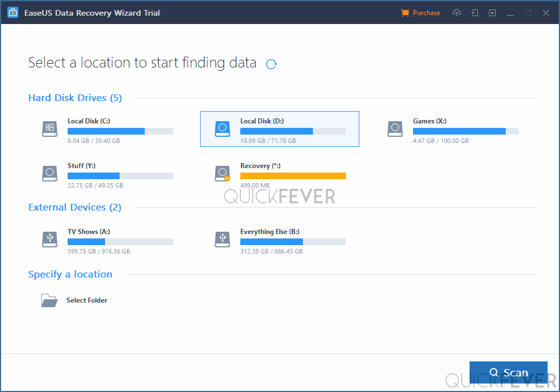Start the Scan button
The height and width of the screenshot is (392, 560).
tap(508, 372)
